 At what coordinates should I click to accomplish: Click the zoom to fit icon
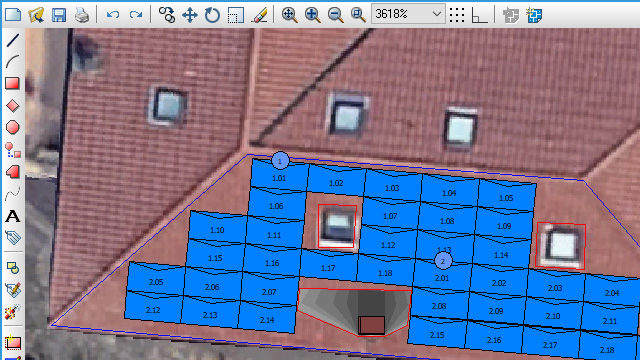(x=289, y=15)
